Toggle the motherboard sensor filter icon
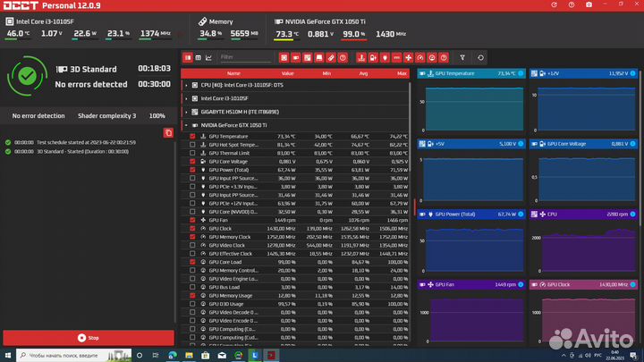The image size is (644, 362). (x=307, y=57)
